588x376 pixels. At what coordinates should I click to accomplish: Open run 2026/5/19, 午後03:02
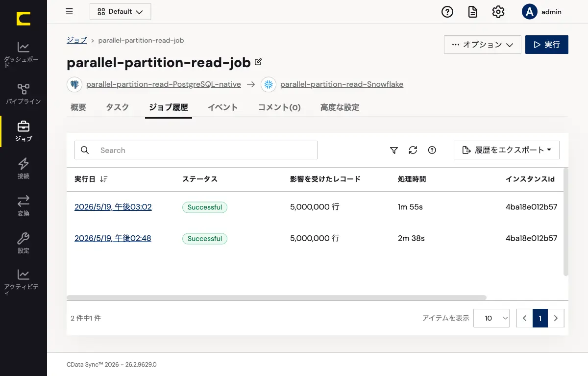[113, 207]
